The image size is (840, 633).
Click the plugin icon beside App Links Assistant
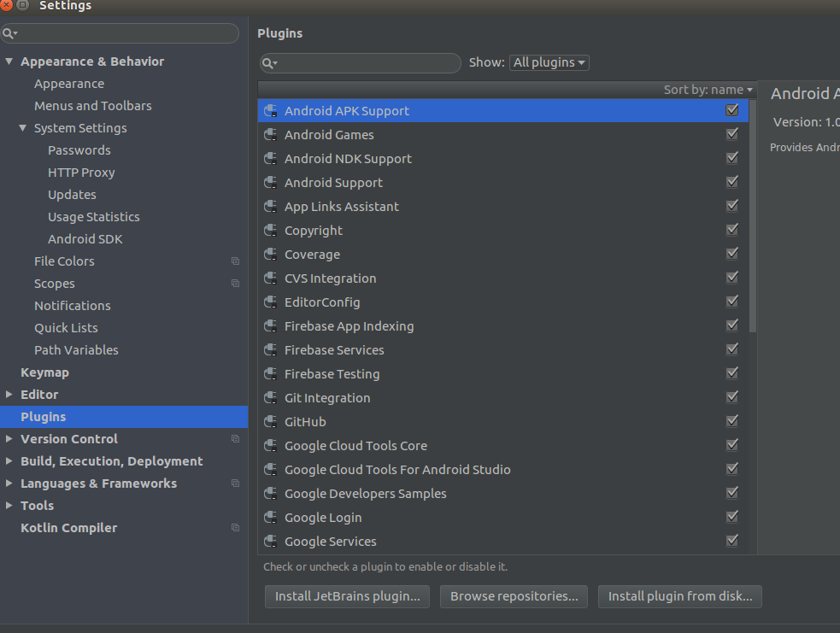tap(271, 206)
